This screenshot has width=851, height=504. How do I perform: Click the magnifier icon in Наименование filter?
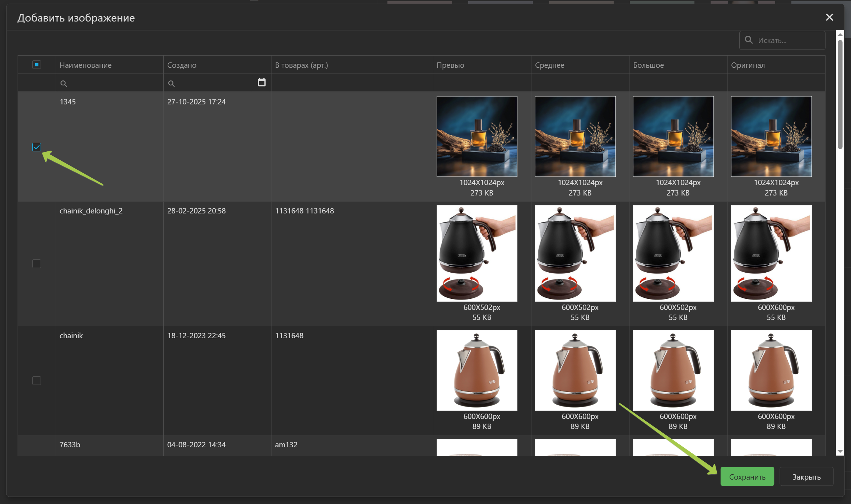click(64, 84)
